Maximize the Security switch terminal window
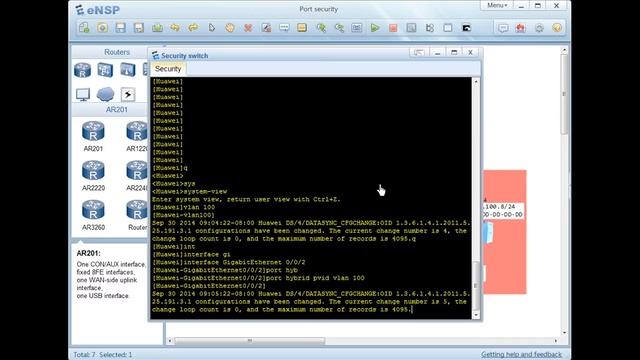The image size is (640, 360). pos(454,53)
